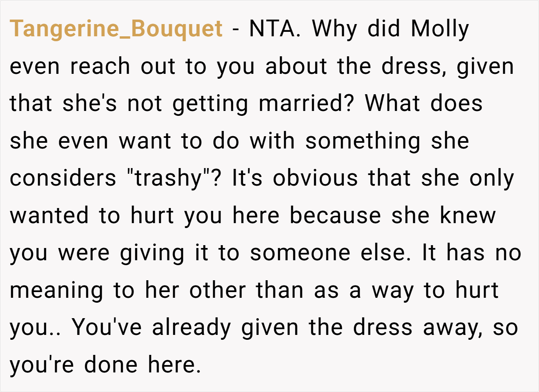Click the word "already"
The width and height of the screenshot is (539, 392).
(x=192, y=328)
